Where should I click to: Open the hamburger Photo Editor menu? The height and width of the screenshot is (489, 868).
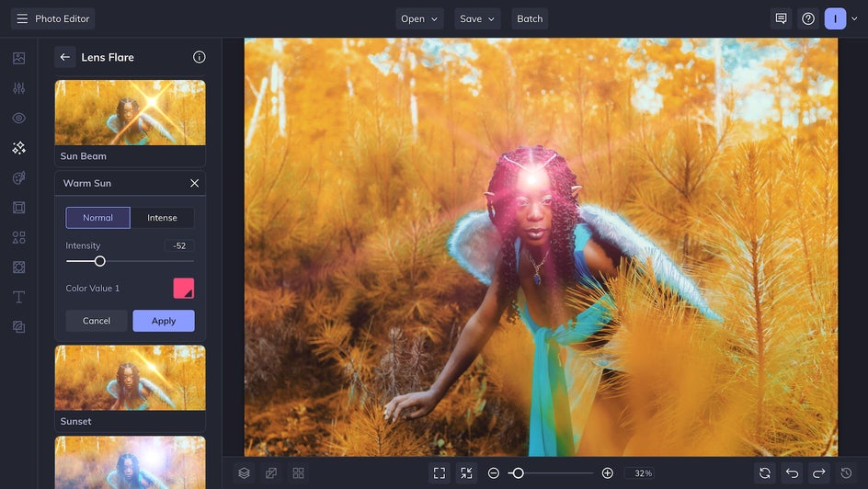point(52,18)
